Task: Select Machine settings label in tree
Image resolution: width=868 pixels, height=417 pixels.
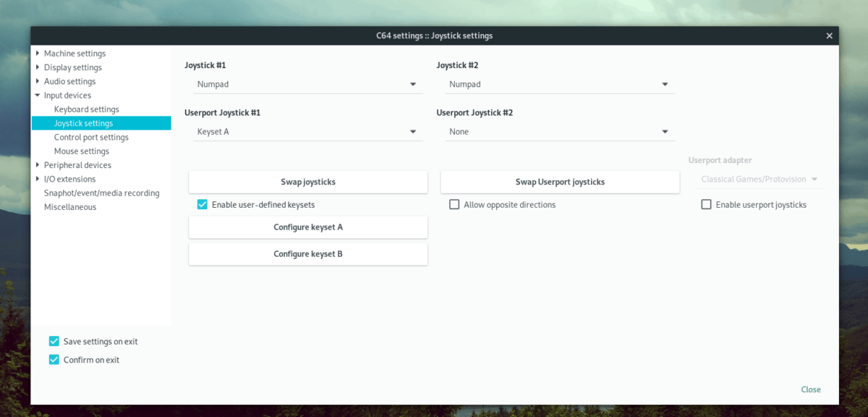Action: (x=75, y=54)
